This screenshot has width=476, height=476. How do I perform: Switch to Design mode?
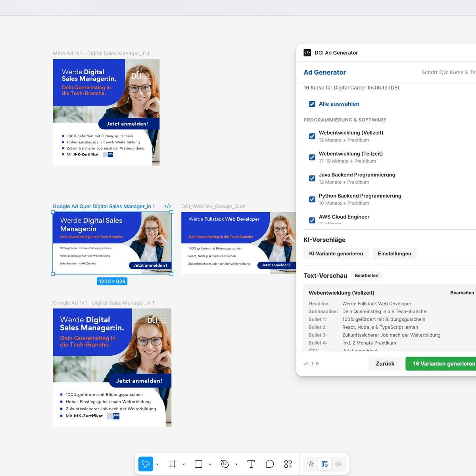(x=324, y=464)
